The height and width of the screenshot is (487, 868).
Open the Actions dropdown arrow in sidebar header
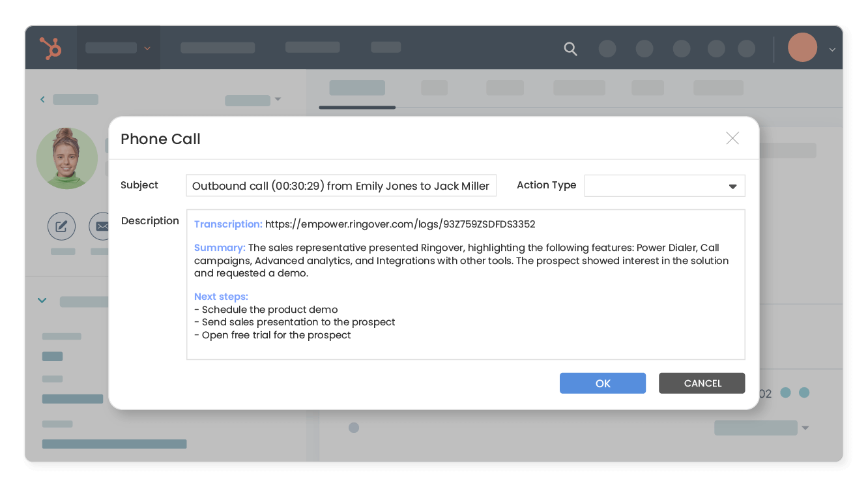point(278,100)
